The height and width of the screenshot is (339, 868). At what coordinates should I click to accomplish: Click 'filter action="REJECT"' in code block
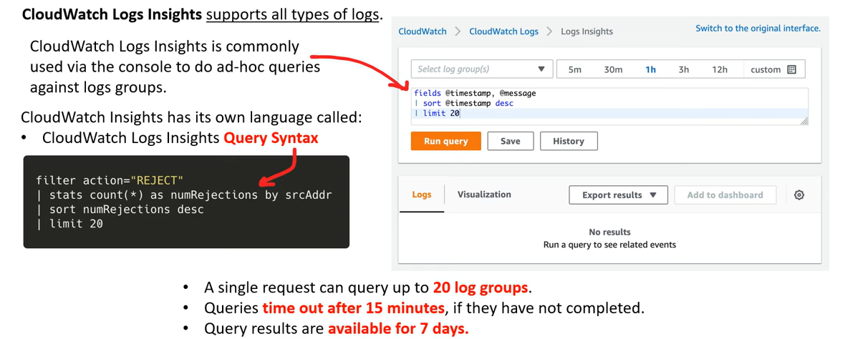[110, 180]
